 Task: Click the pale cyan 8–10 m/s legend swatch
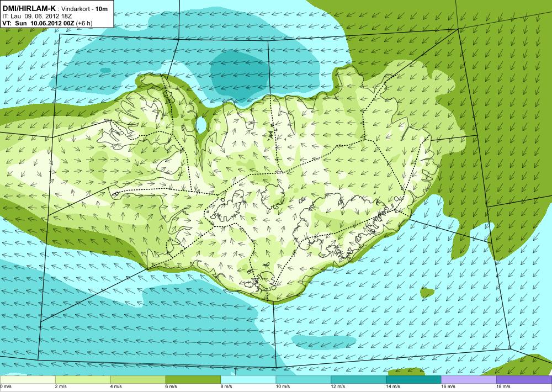tap(248, 380)
